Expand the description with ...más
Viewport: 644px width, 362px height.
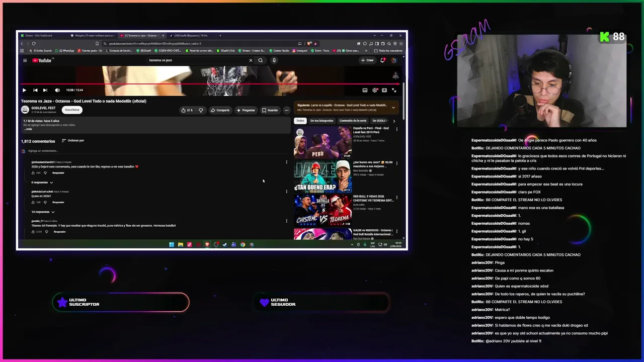(x=28, y=129)
